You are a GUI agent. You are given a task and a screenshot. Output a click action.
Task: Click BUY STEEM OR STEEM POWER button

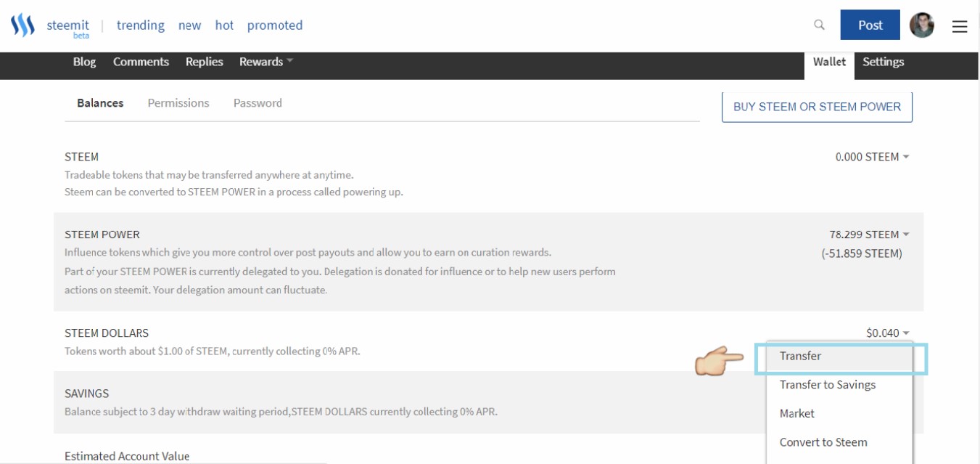pos(817,107)
